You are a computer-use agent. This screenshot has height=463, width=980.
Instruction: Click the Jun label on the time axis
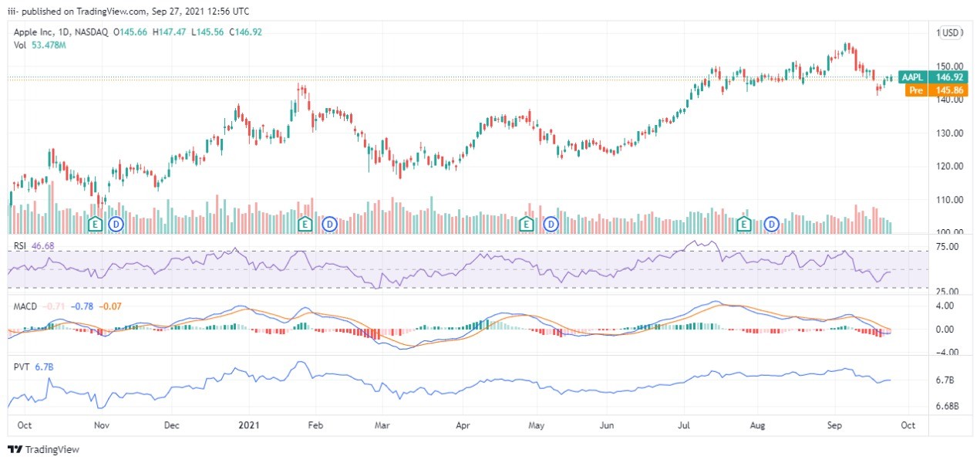point(608,425)
